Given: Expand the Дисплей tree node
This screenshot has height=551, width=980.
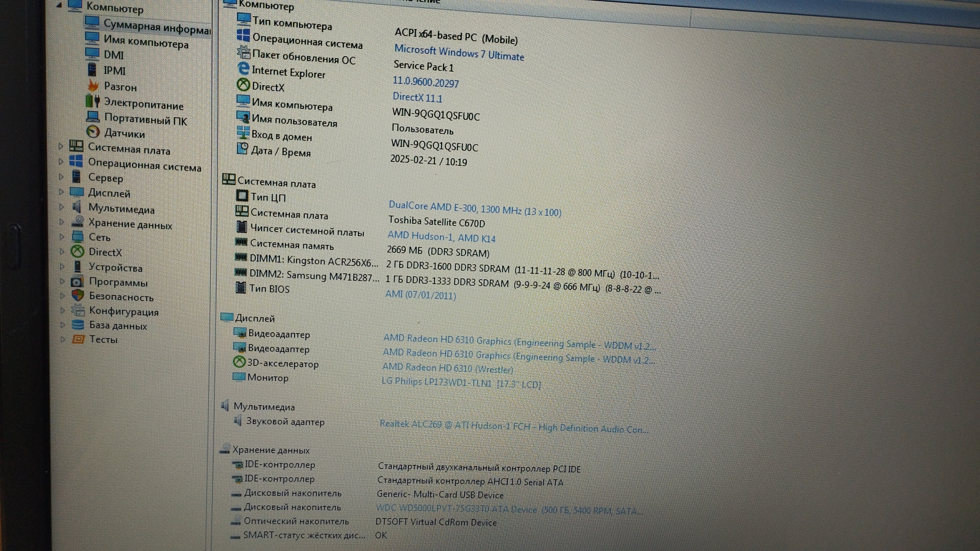Looking at the screenshot, I should [x=61, y=192].
